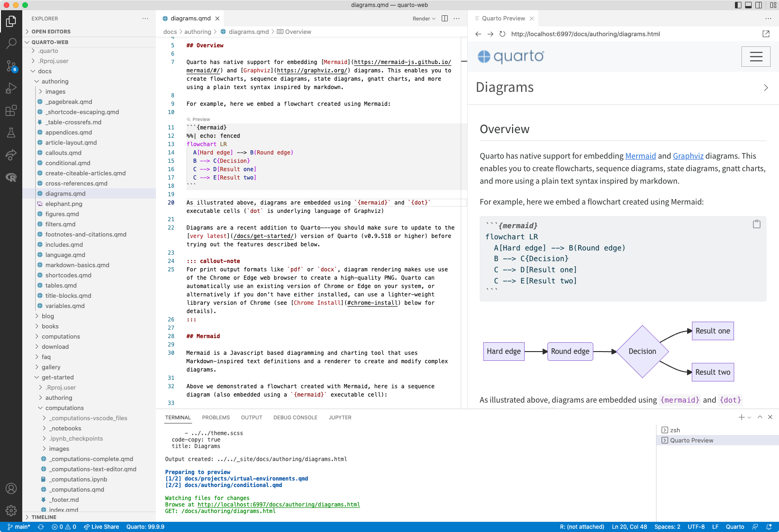Open preview in external browser
The image size is (779, 532).
click(x=766, y=34)
